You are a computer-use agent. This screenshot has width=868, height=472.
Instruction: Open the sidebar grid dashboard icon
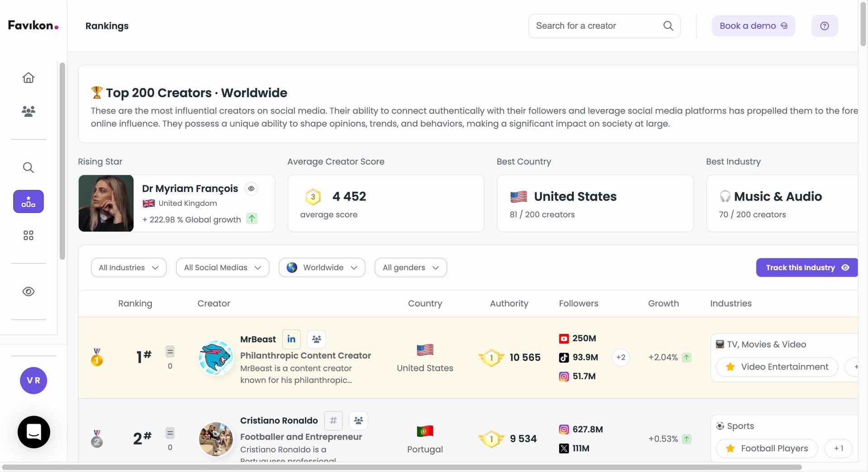click(x=28, y=235)
